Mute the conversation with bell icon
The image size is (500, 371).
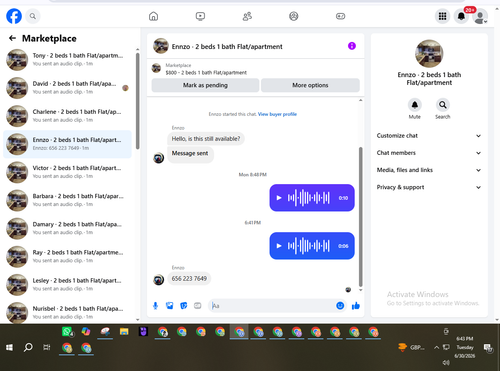(415, 105)
